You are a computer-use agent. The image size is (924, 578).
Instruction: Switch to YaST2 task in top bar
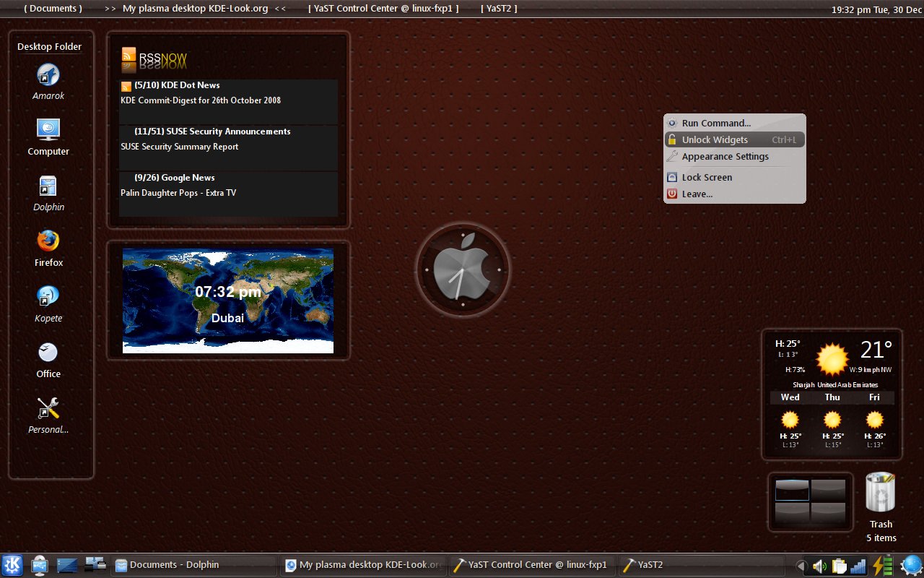[x=499, y=9]
